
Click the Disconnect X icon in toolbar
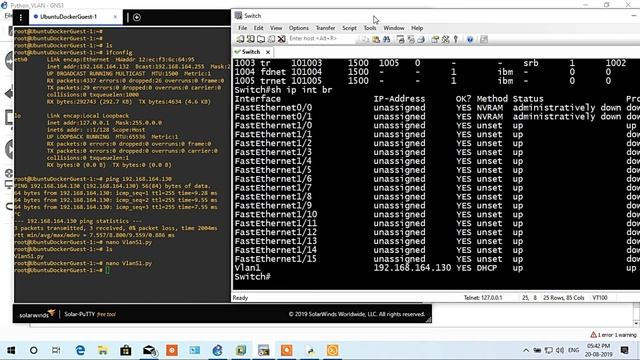282,39
